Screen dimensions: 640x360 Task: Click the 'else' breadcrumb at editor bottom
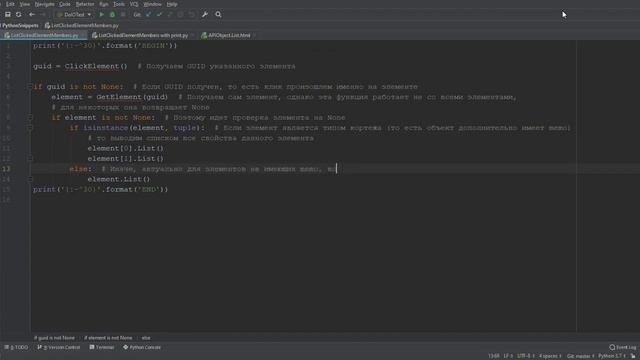pos(146,338)
